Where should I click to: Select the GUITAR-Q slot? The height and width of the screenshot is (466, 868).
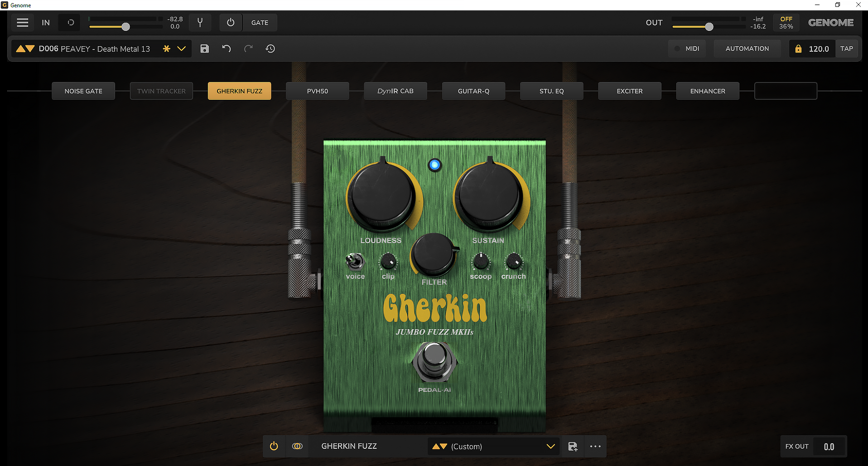coord(474,91)
